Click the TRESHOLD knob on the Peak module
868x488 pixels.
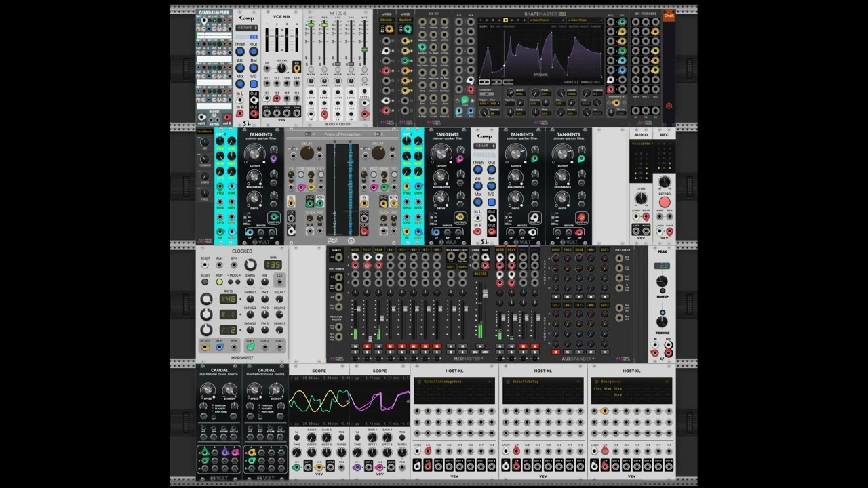[x=662, y=321]
